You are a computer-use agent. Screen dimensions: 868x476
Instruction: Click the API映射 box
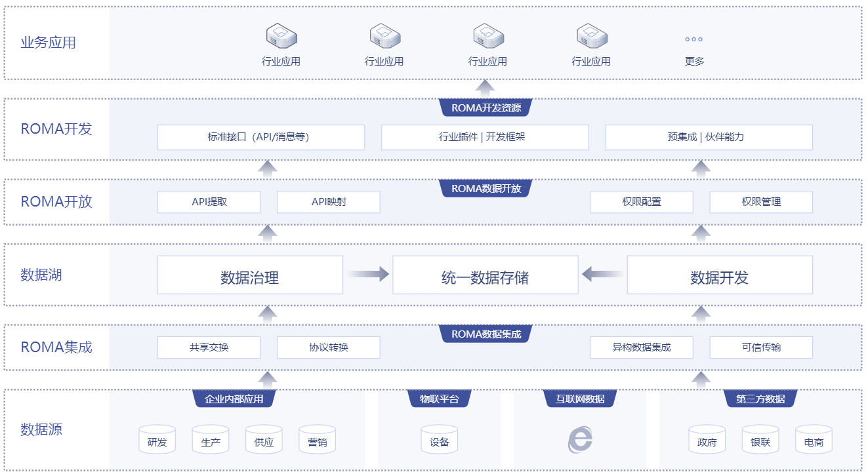(x=329, y=202)
